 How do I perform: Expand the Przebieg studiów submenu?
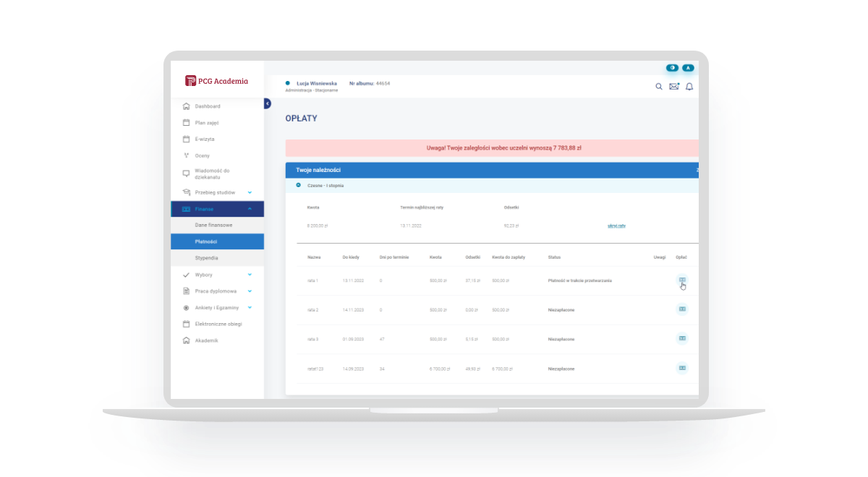point(250,192)
